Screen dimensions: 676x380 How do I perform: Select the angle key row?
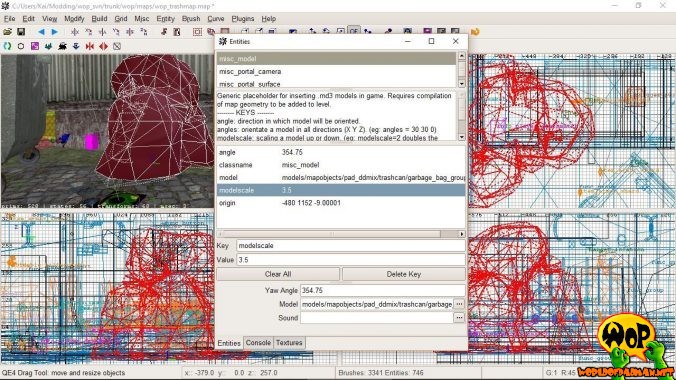point(341,152)
